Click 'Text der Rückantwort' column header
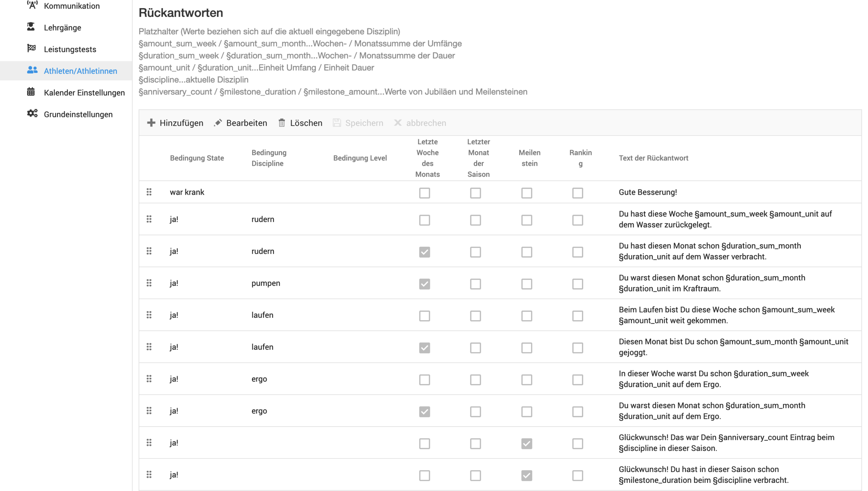Image resolution: width=868 pixels, height=491 pixels. (653, 158)
